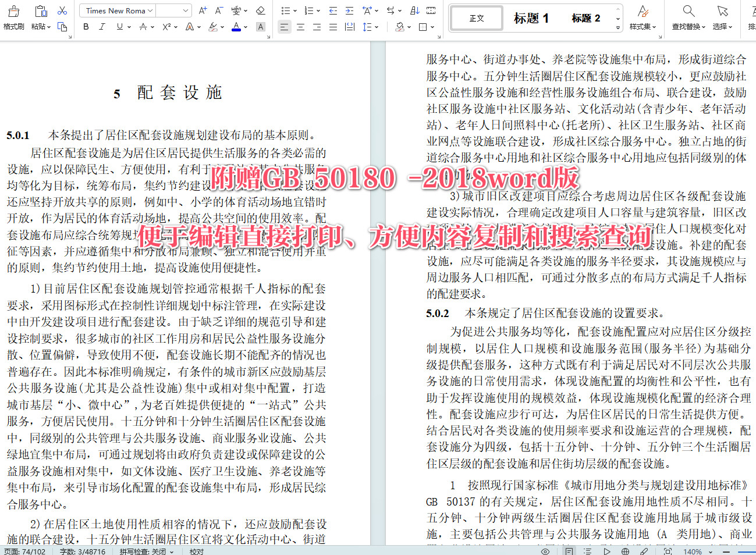Click clause number 5.0.1 in left page
Viewport: 756px width, 555px height.
(x=18, y=136)
